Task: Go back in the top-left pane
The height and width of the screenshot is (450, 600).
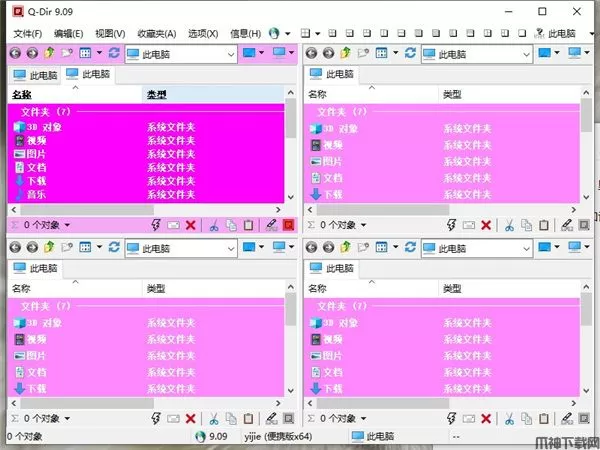Action: coord(15,53)
